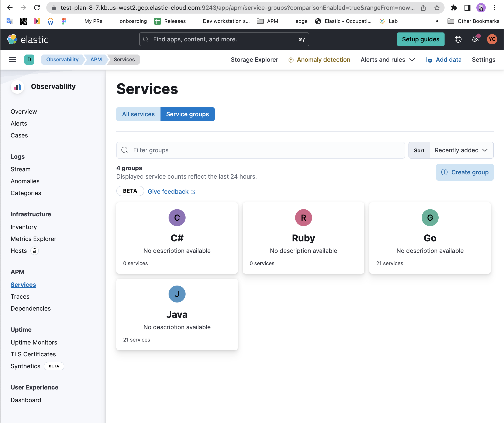Click the Setup guides button
This screenshot has height=423, width=504.
point(421,39)
